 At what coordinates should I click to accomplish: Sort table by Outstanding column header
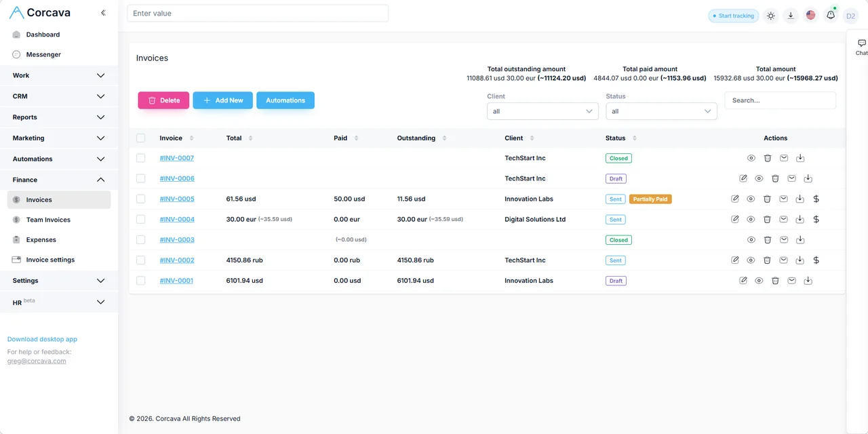click(422, 138)
